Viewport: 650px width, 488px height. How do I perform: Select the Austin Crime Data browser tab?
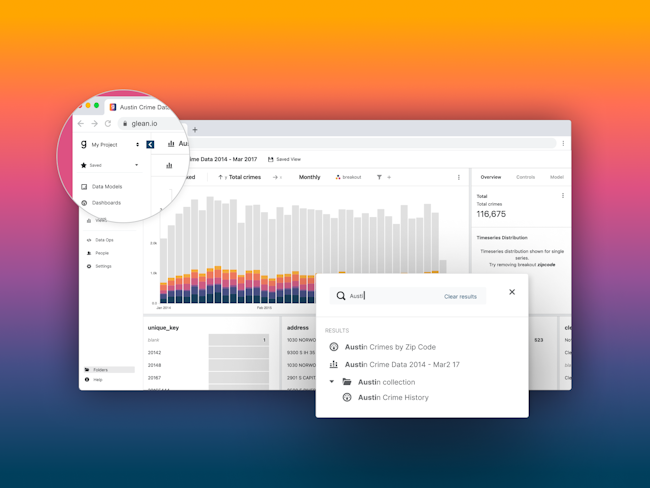(141, 107)
